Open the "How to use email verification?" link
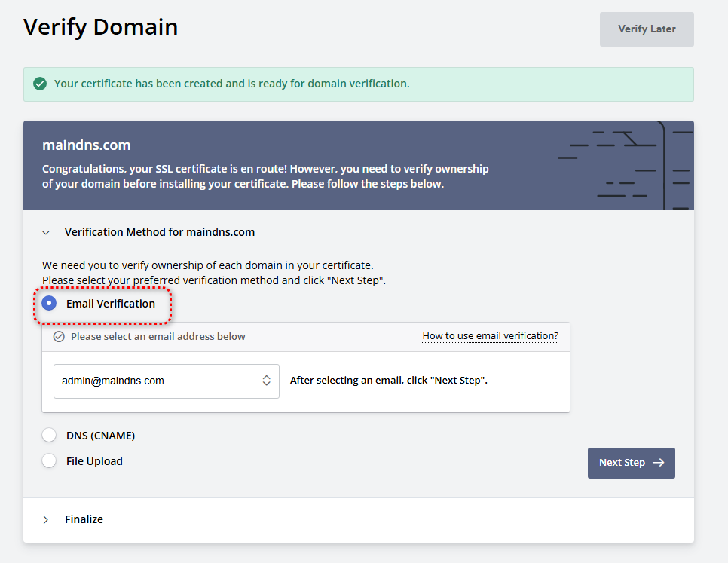 tap(490, 336)
